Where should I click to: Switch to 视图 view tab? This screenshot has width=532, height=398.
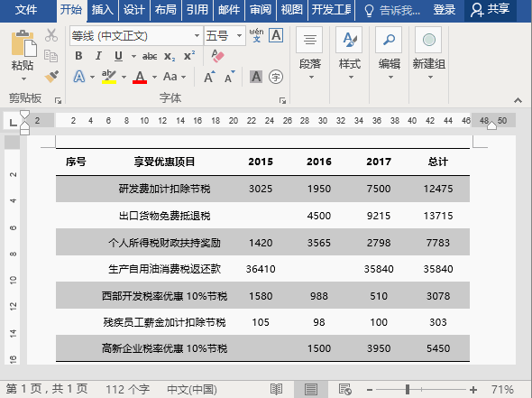click(292, 10)
